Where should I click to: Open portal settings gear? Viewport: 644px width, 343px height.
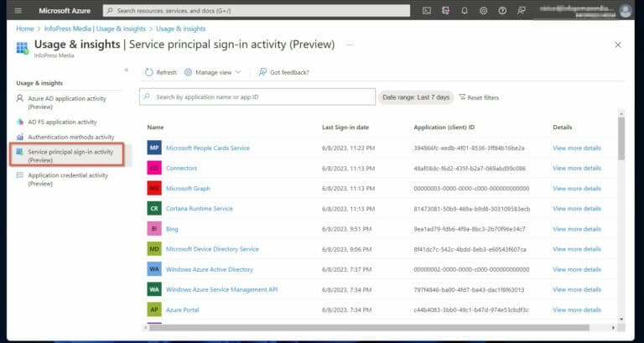point(483,11)
